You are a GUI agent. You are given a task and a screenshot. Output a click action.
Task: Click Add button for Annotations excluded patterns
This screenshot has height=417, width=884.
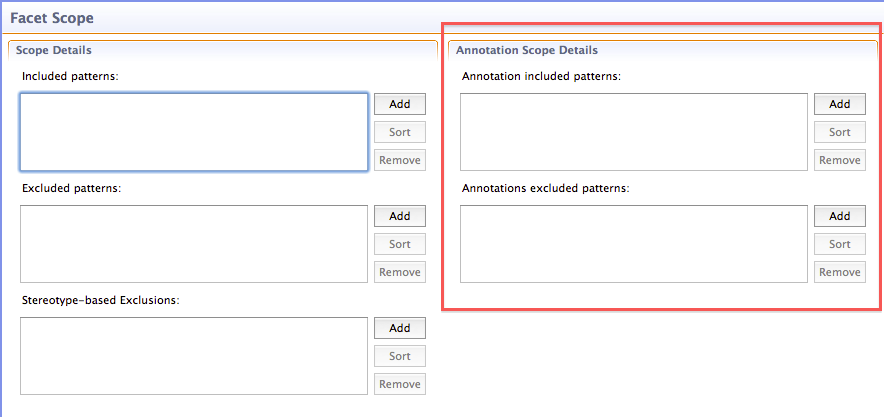(x=839, y=216)
